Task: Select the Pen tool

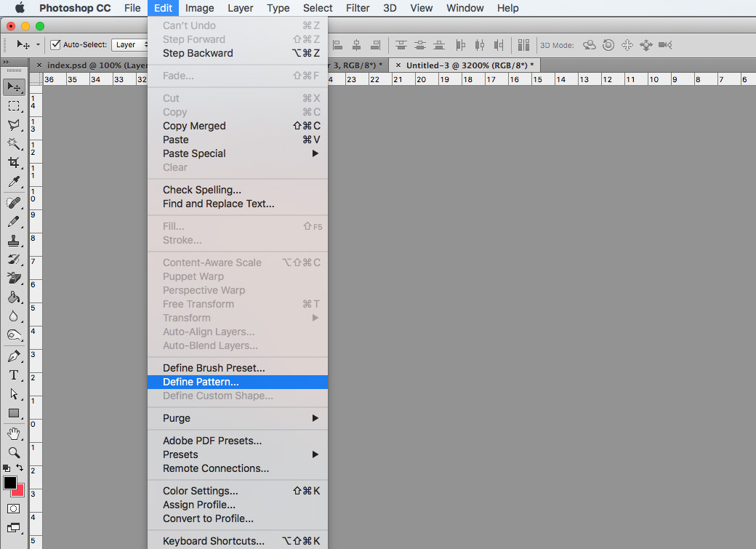Action: coord(14,356)
